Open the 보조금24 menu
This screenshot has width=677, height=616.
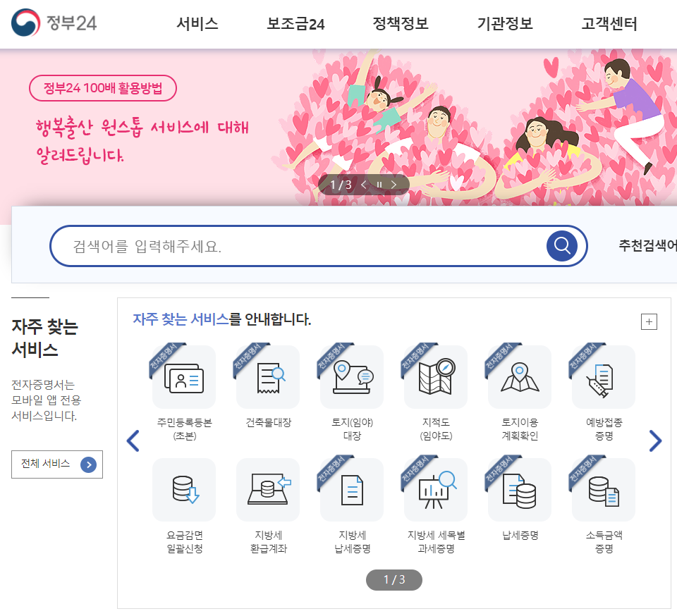tap(295, 24)
